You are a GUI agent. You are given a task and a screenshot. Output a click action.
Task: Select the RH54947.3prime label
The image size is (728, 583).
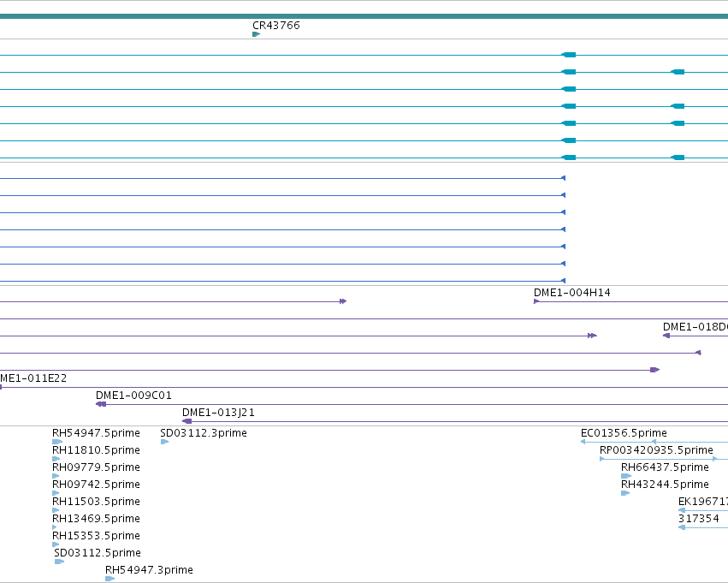pos(149,570)
